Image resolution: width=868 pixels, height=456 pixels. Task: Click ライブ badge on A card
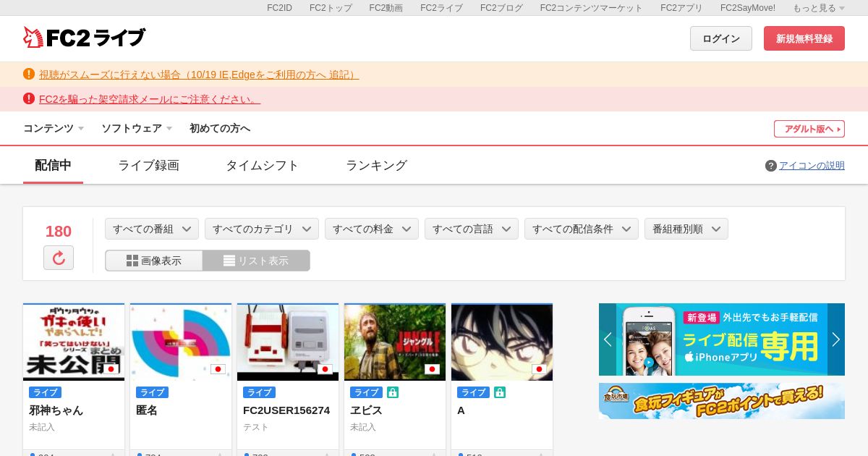point(473,392)
